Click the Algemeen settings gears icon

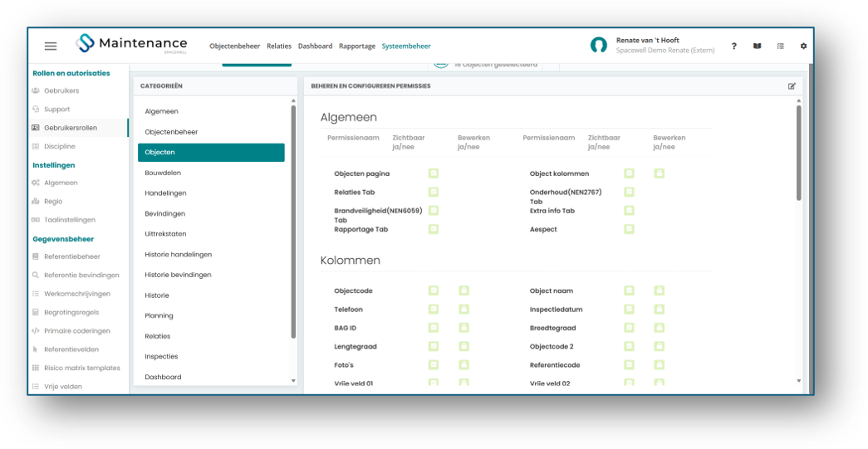pos(36,183)
